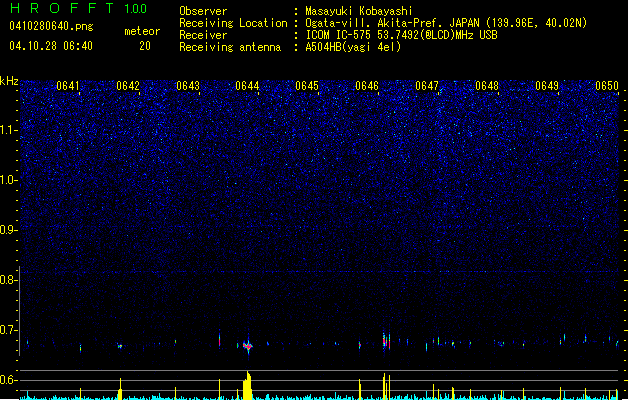This screenshot has width=629, height=400.
Task: Click the Receiving Location label
Action: pyautogui.click(x=233, y=23)
